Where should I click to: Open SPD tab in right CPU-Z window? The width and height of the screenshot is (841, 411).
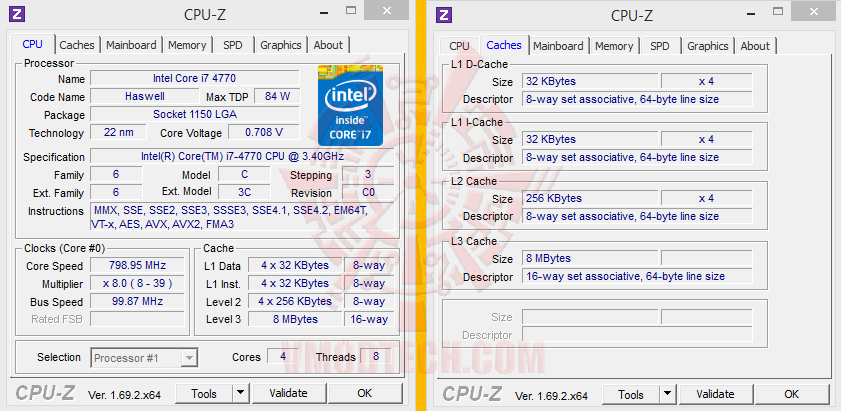660,46
